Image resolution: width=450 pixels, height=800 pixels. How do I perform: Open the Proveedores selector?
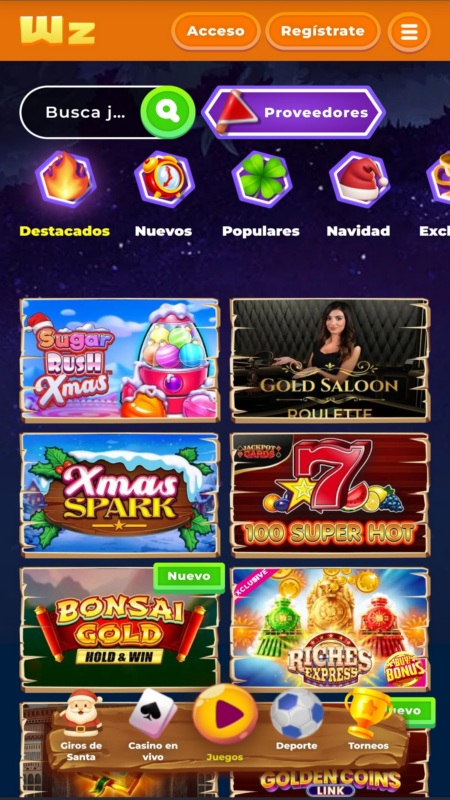[x=294, y=112]
